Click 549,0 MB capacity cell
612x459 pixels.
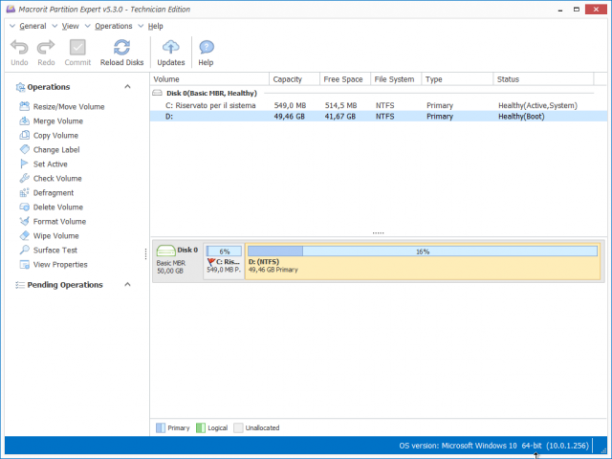(x=290, y=105)
